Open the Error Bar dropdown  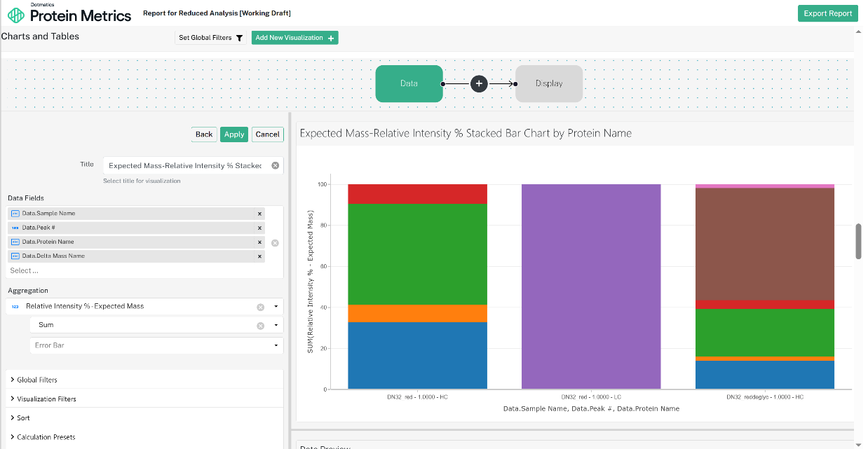tap(276, 345)
